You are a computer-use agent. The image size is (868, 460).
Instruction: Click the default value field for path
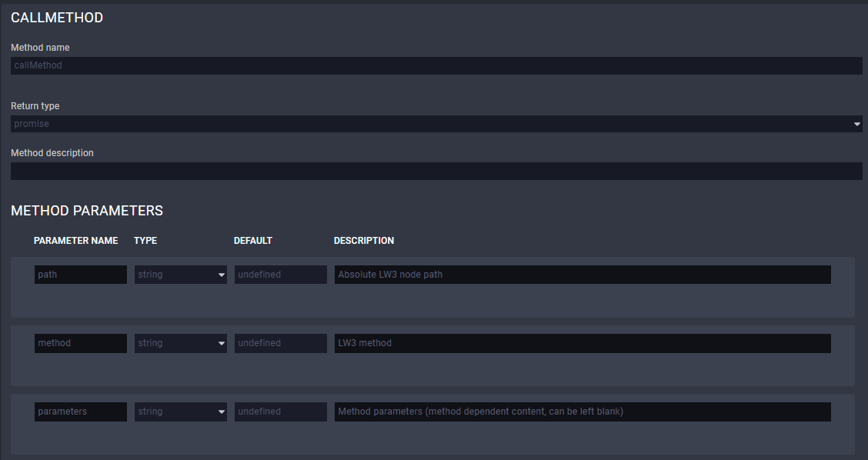[280, 275]
